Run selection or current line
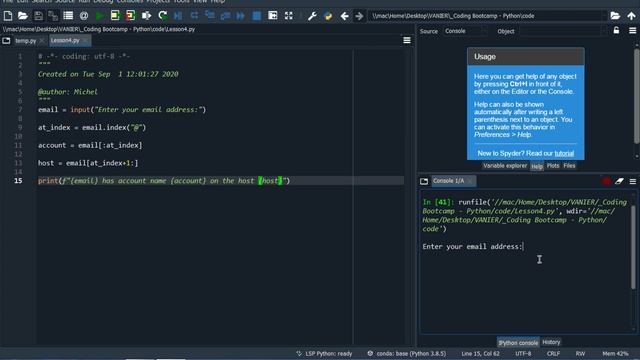The image size is (640, 360). pyautogui.click(x=146, y=16)
